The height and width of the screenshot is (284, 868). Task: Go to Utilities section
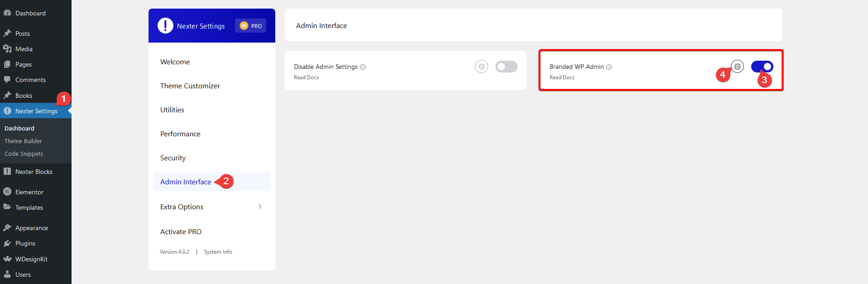coord(212,110)
